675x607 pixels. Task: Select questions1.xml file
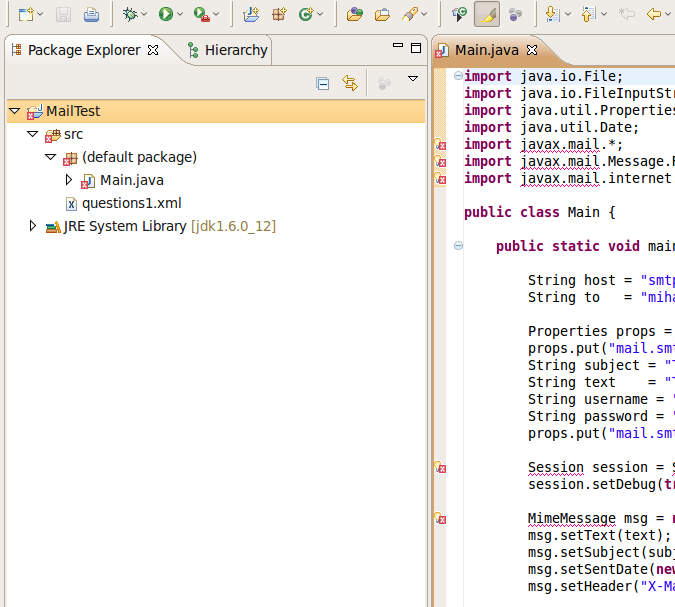click(x=132, y=203)
